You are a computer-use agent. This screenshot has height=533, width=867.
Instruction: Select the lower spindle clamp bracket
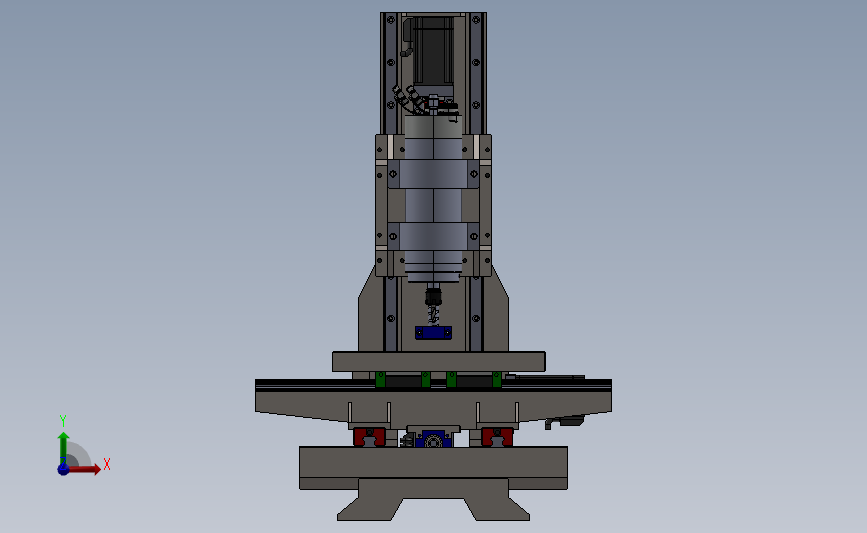[x=434, y=237]
